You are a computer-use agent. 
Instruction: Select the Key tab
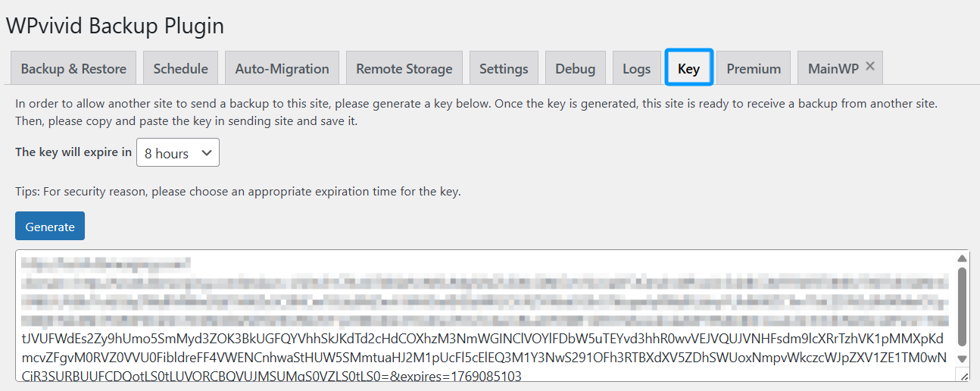point(688,69)
